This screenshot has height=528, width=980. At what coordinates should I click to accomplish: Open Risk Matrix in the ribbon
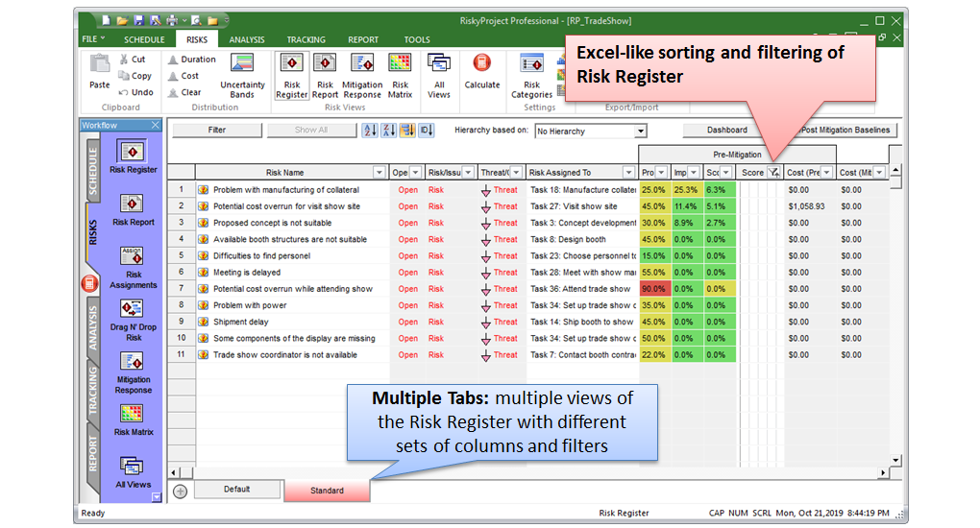coord(400,76)
